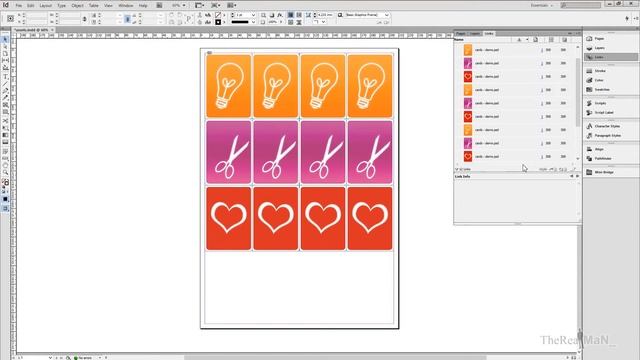
Task: Click the Links panel vertical scrollbar
Action: point(578,92)
